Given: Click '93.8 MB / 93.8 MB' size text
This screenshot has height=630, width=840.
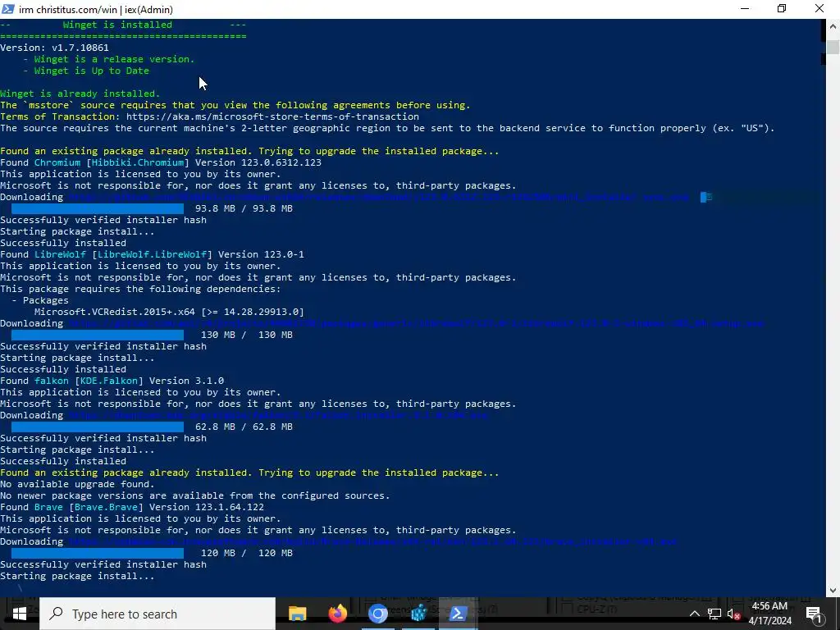Looking at the screenshot, I should click(x=244, y=208).
